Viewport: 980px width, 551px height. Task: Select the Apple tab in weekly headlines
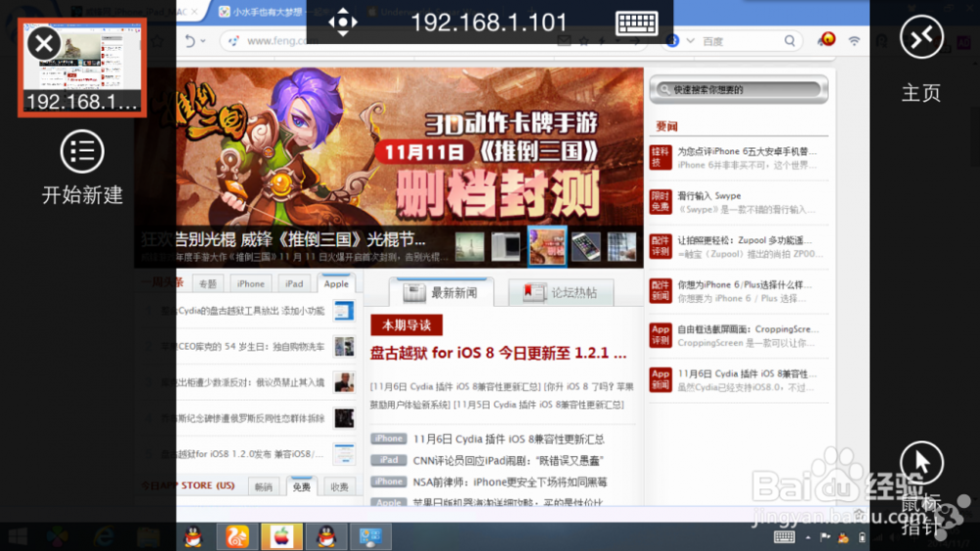coord(335,283)
